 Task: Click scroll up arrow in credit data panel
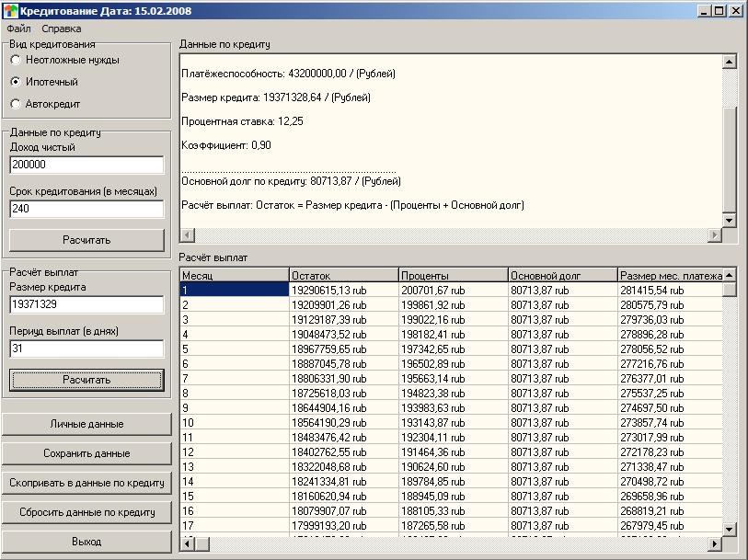click(x=730, y=62)
